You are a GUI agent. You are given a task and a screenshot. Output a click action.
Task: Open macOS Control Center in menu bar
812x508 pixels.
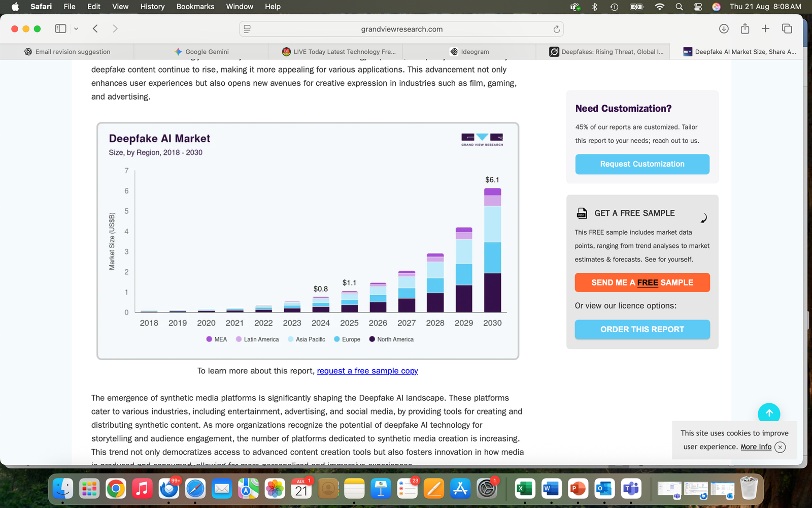tap(698, 7)
